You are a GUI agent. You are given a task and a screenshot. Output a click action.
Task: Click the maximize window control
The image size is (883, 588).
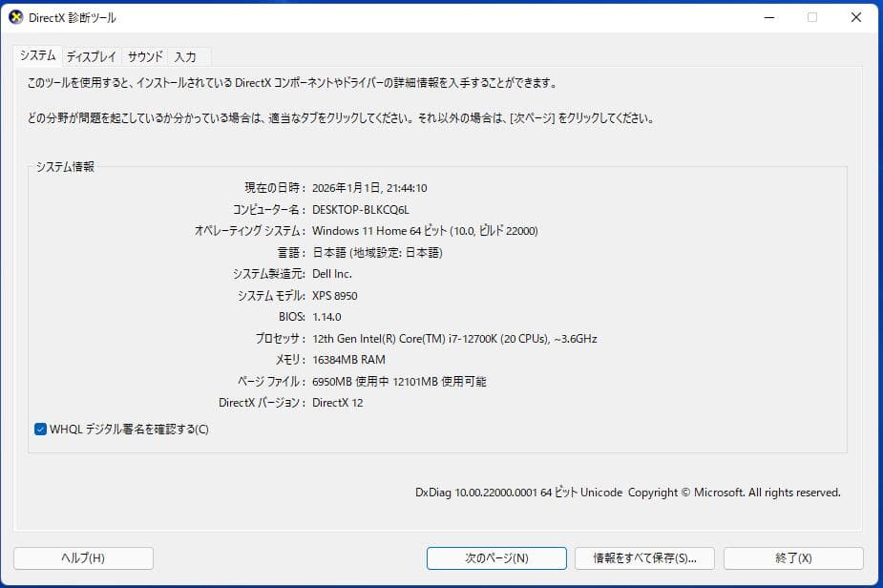812,17
